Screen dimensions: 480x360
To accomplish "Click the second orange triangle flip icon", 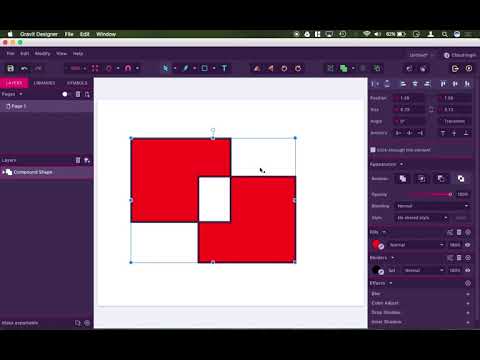I will pos(271,68).
